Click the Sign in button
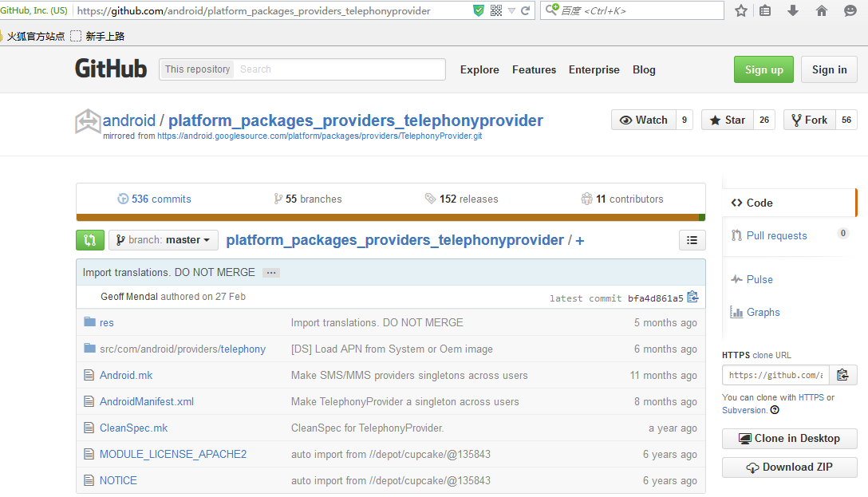 [829, 69]
